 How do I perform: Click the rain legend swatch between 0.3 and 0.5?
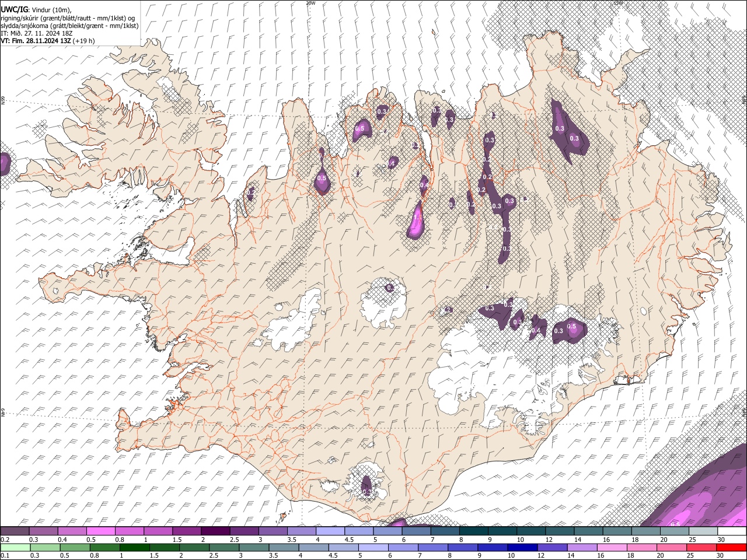point(45,548)
